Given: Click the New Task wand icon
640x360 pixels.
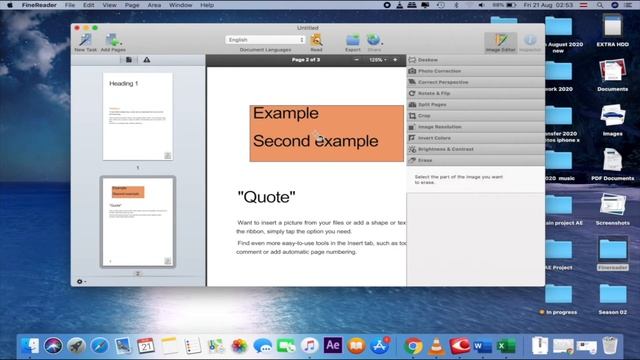Looking at the screenshot, I should click(85, 40).
